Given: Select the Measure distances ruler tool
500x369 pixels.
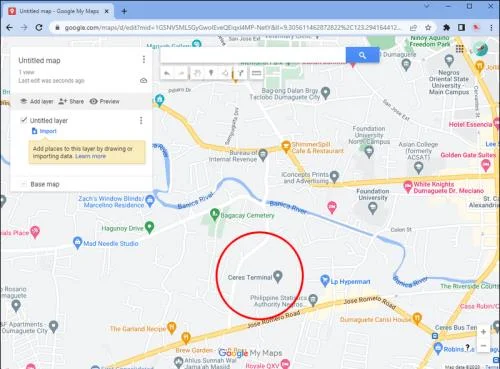Looking at the screenshot, I should pyautogui.click(x=256, y=73).
